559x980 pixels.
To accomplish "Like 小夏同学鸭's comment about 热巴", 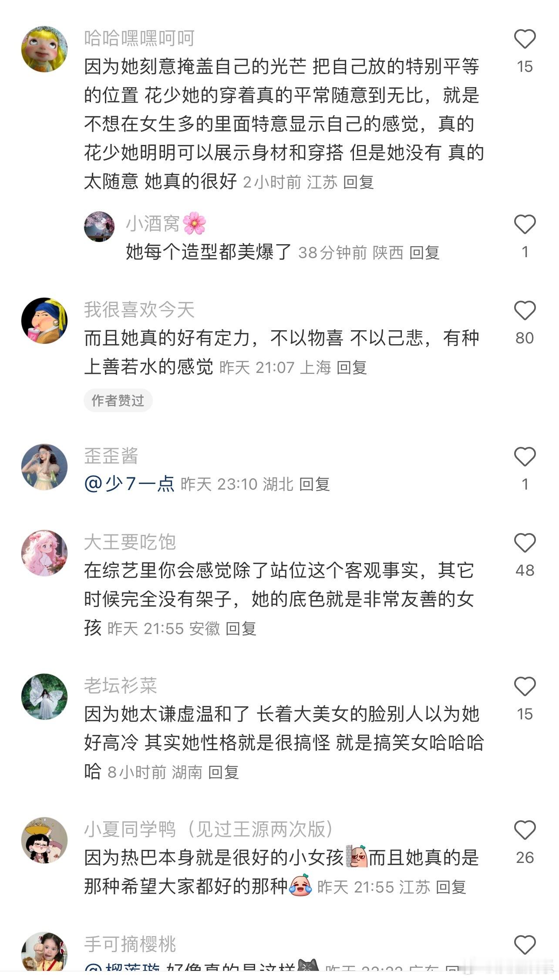I will [525, 830].
